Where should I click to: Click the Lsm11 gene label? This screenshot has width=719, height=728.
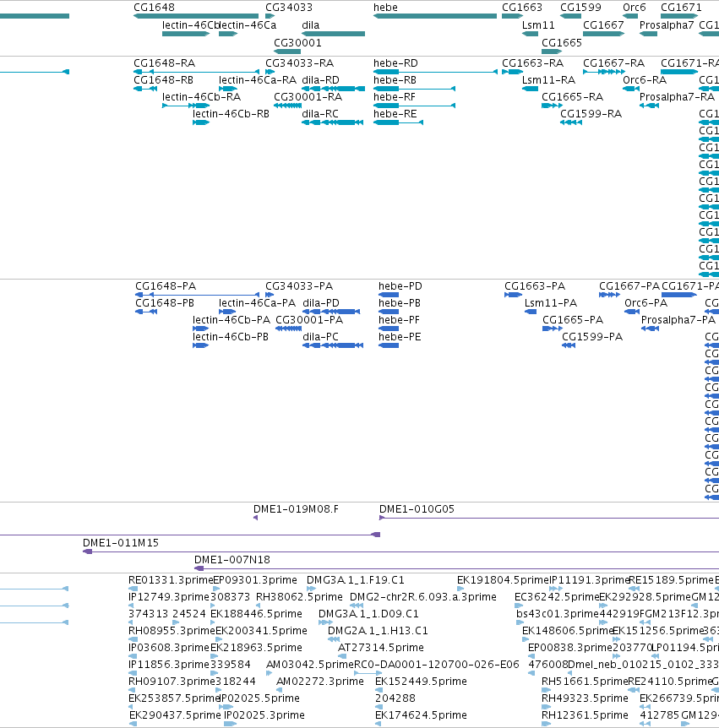pos(538,25)
